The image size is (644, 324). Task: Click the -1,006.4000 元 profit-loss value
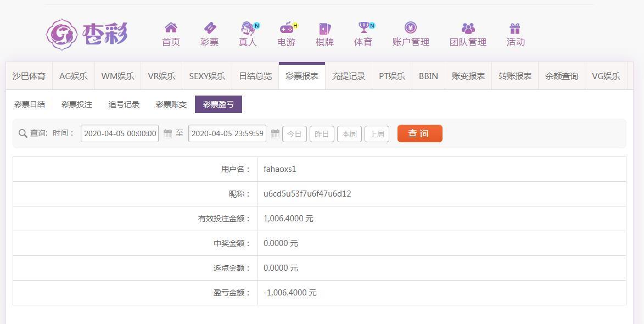click(x=290, y=293)
